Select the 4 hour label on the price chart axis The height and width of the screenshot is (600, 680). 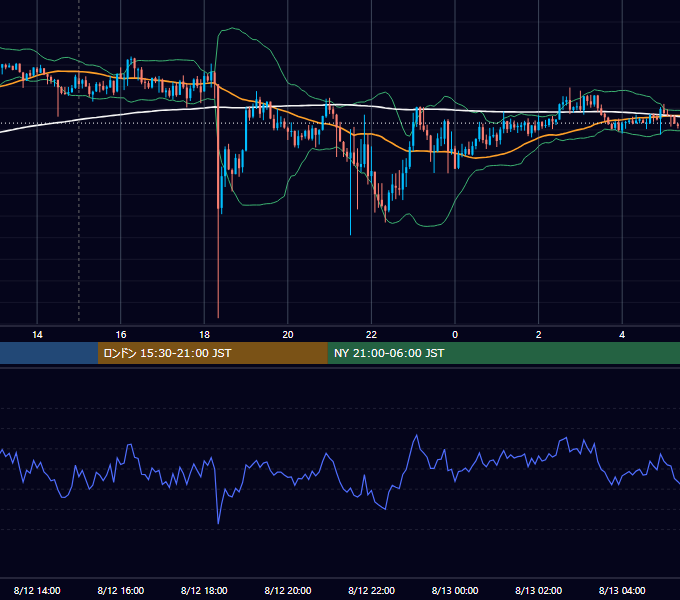(x=622, y=335)
